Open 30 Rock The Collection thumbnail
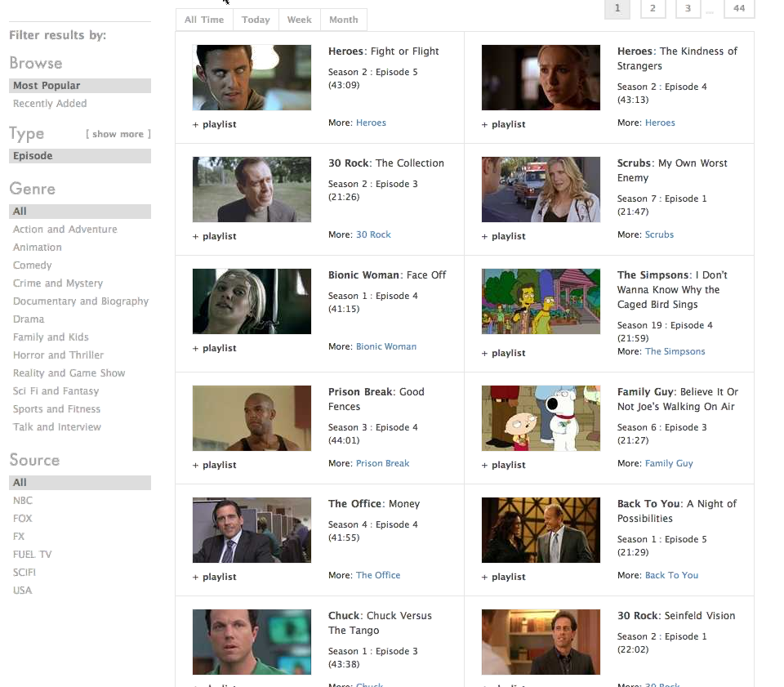Image resolution: width=784 pixels, height=687 pixels. tap(252, 190)
